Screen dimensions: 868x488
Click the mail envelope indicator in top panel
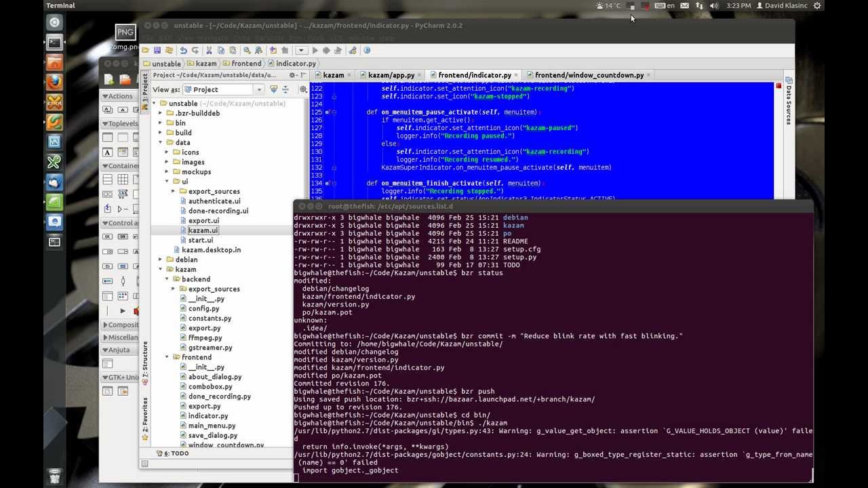click(x=684, y=5)
